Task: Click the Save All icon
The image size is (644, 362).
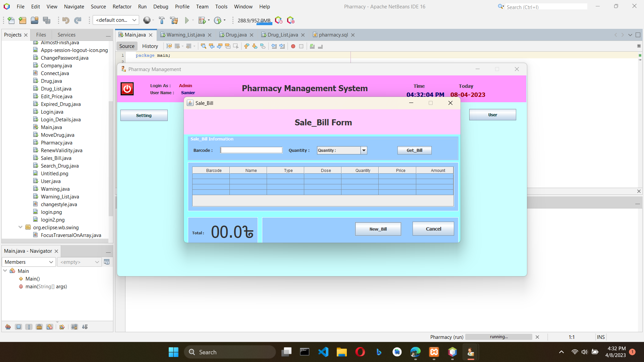Action: point(47,20)
